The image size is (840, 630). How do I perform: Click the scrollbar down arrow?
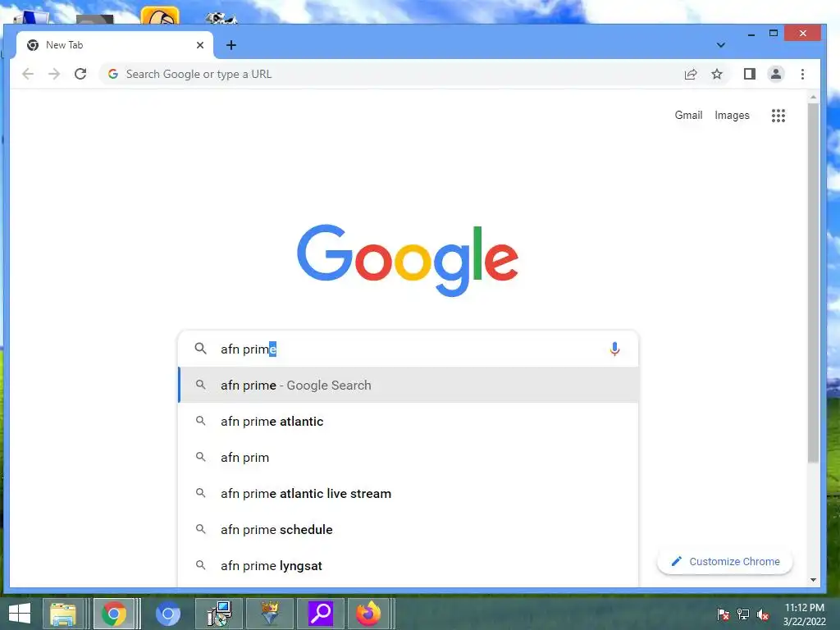(x=813, y=580)
